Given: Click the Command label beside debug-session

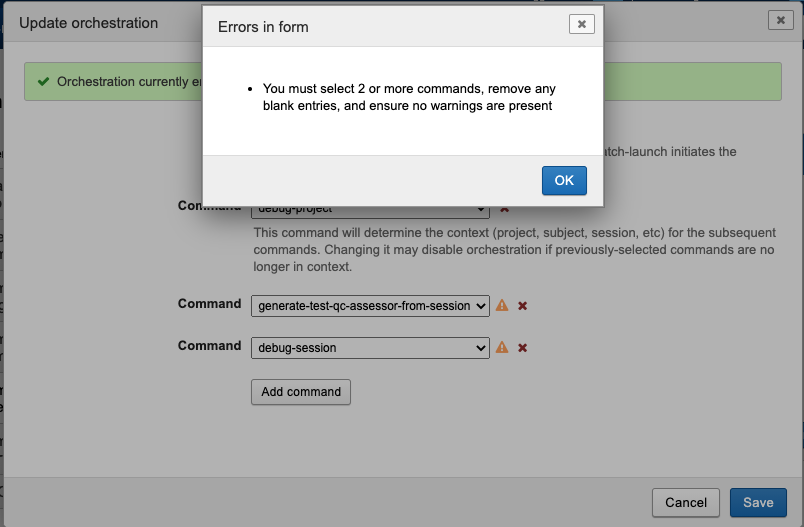Looking at the screenshot, I should click(x=209, y=346).
